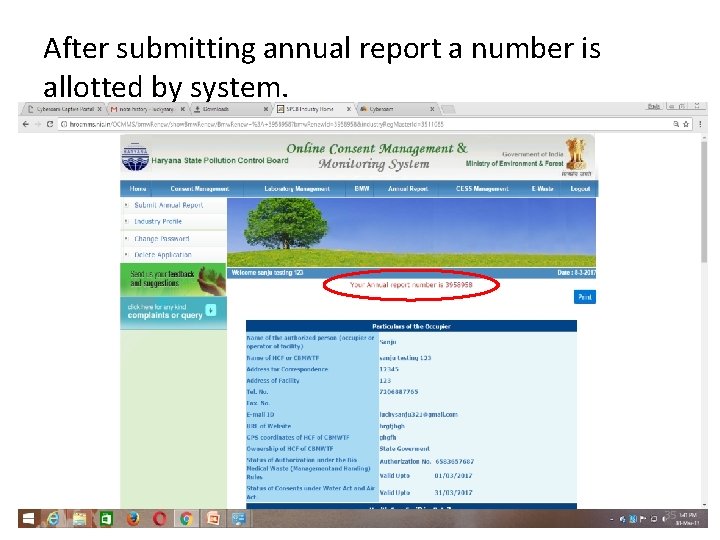
Task: Click the page vertical scrollbar
Action: pyautogui.click(x=704, y=202)
